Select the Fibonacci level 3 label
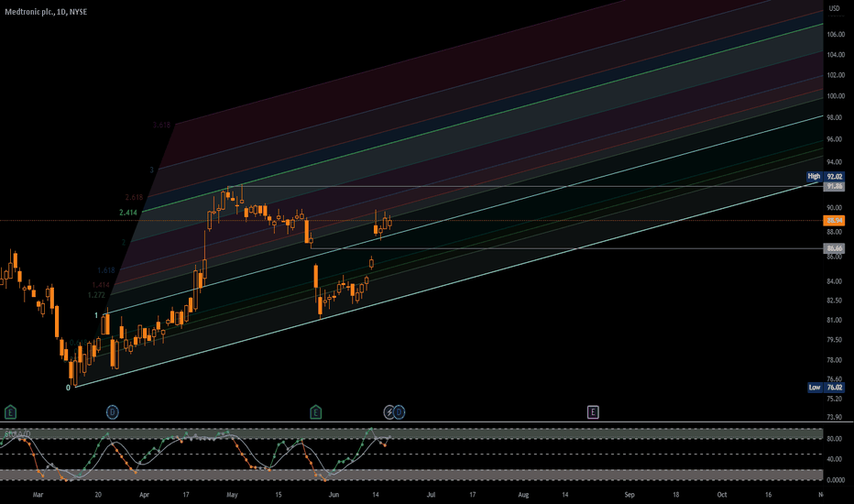This screenshot has height=504, width=854. click(152, 170)
